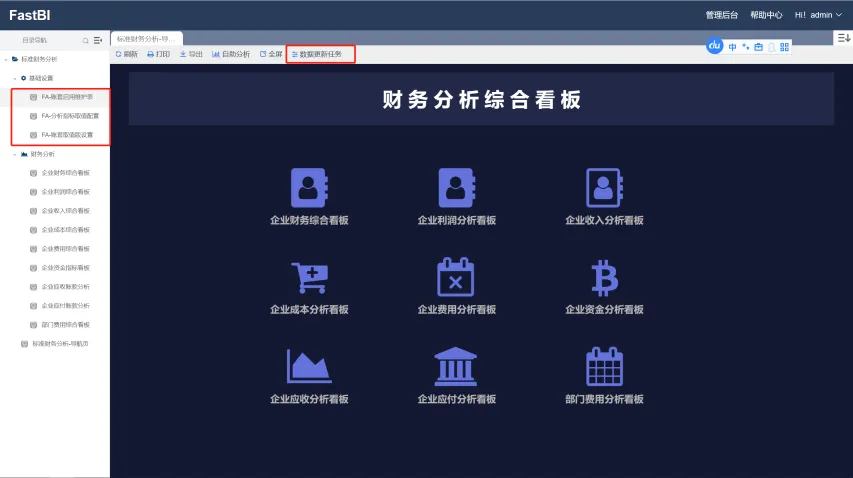Open the 企业收入分析看板 dashboard icon
The width and height of the screenshot is (853, 478).
(604, 188)
